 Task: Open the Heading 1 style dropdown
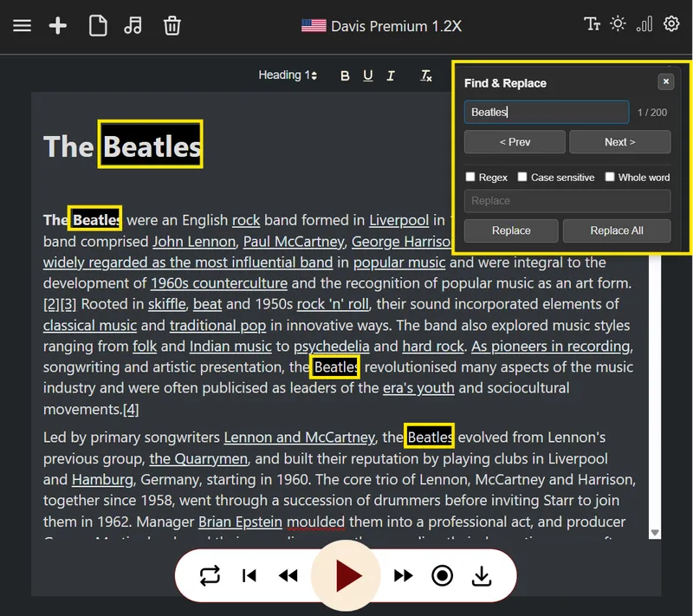[288, 75]
